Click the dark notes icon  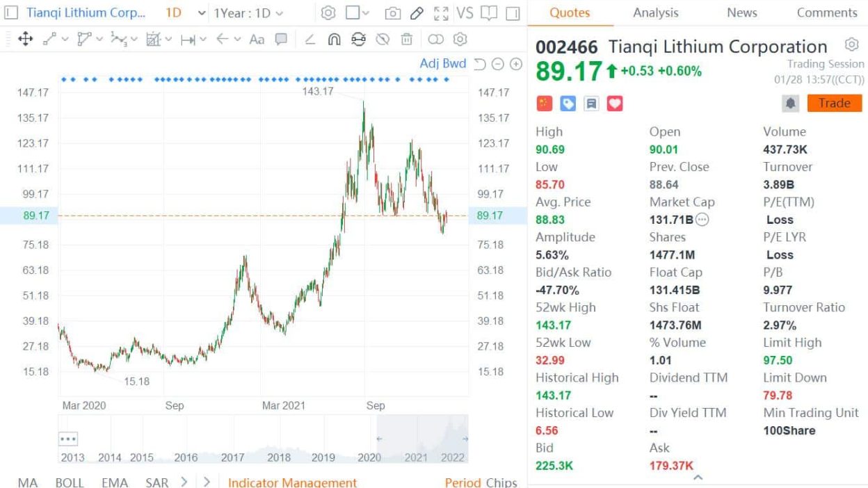click(592, 104)
